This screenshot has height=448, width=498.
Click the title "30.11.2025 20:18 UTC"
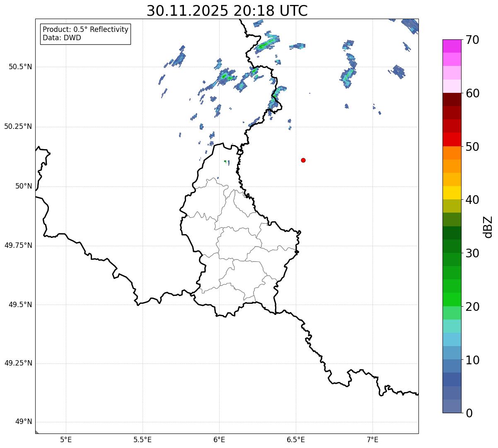[227, 11]
